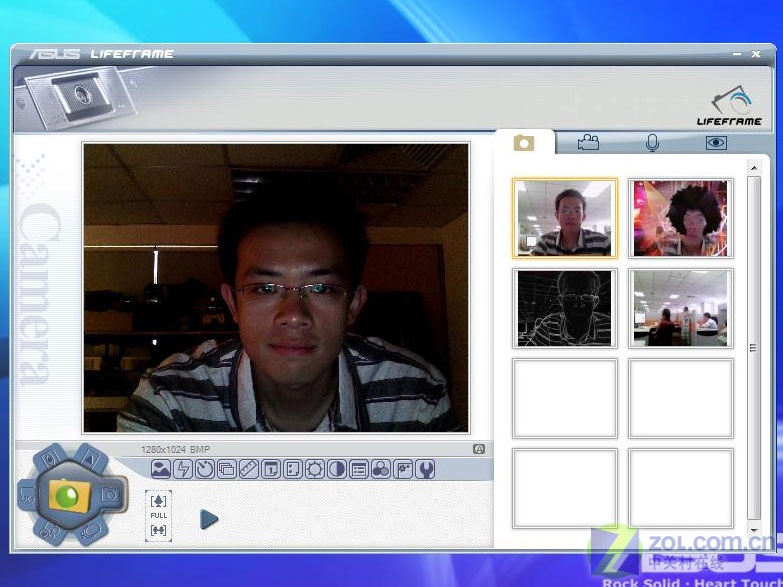The image size is (783, 587).
Task: Close the LifeFrame window
Action: pos(756,54)
